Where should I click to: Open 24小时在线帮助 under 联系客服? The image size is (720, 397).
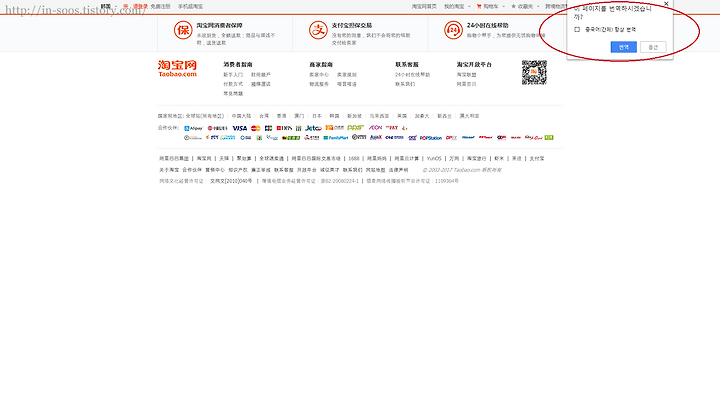[x=412, y=74]
